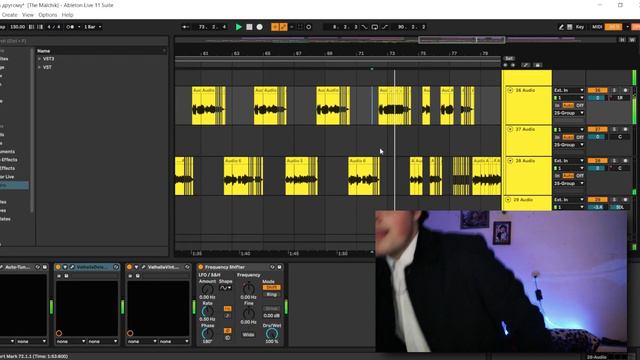Switch on Key Map Mode
Screen dimensions: 640x360
[x=580, y=27]
